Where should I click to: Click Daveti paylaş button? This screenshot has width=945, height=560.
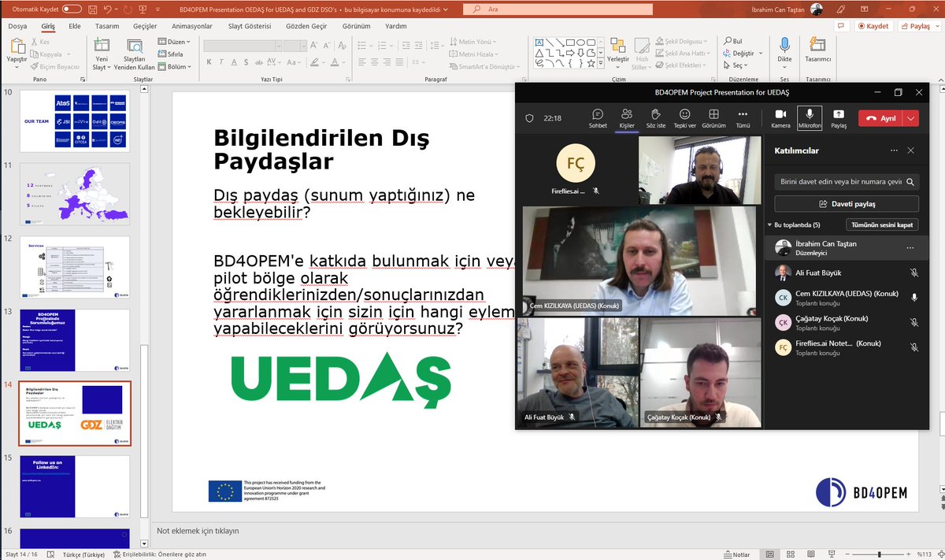(847, 204)
